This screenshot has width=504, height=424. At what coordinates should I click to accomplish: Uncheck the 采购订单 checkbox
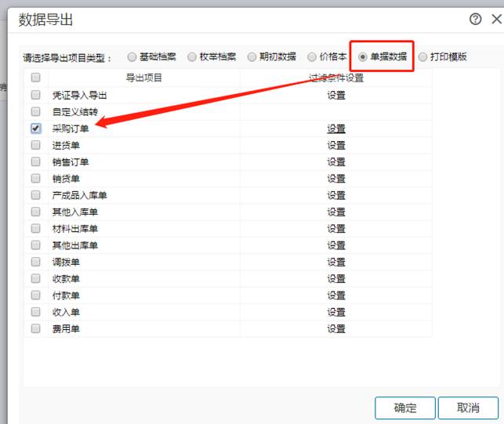click(x=35, y=129)
